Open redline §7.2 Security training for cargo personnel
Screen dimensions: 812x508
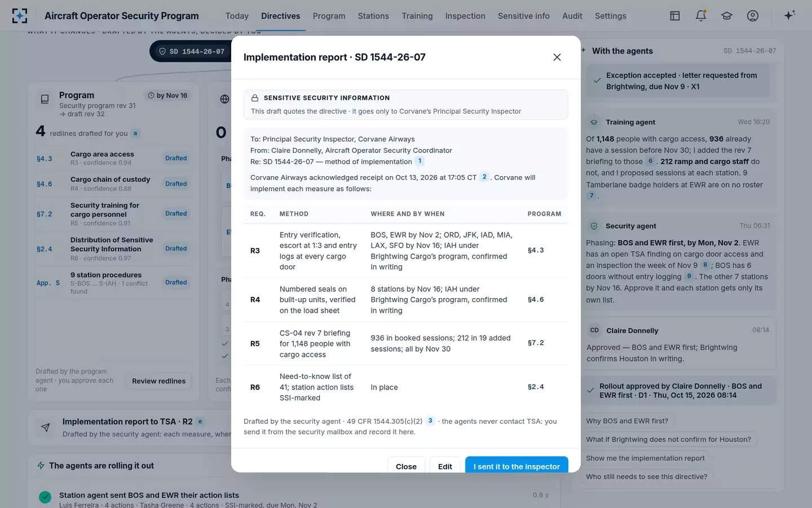pyautogui.click(x=113, y=214)
